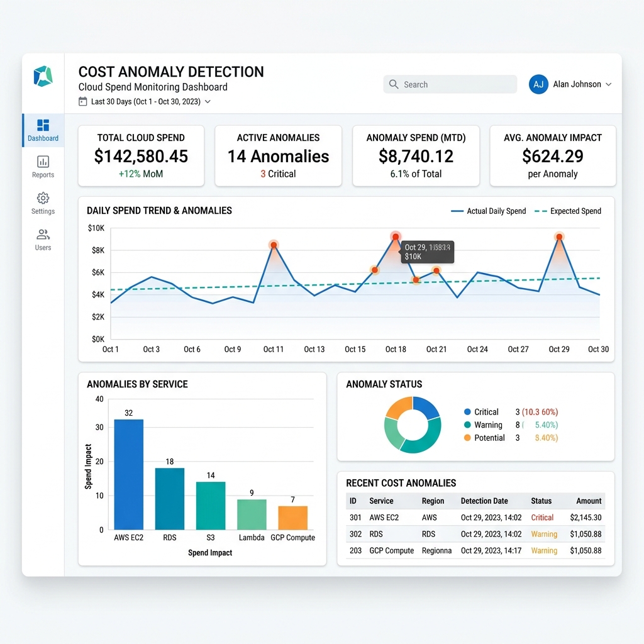Open the Users sidebar icon
644x644 pixels.
43,235
